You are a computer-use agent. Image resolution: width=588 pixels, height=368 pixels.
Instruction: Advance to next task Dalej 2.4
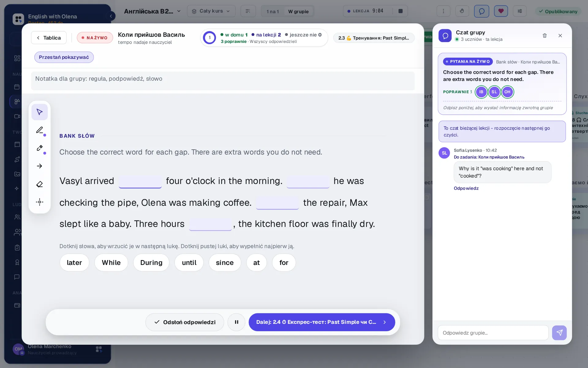pyautogui.click(x=322, y=322)
